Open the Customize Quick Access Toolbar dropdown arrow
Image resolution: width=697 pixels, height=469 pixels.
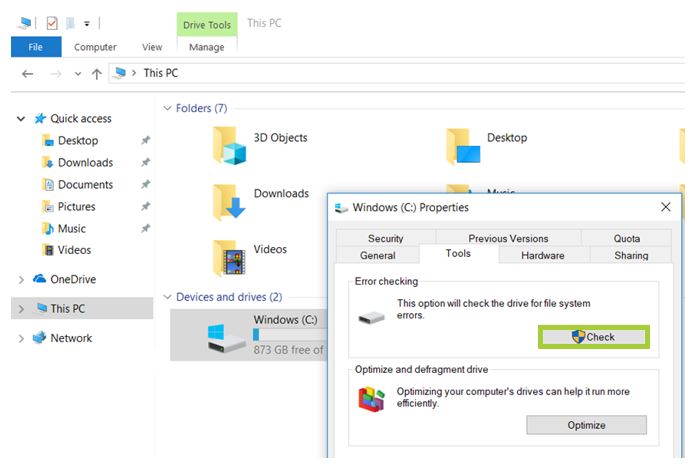click(87, 24)
